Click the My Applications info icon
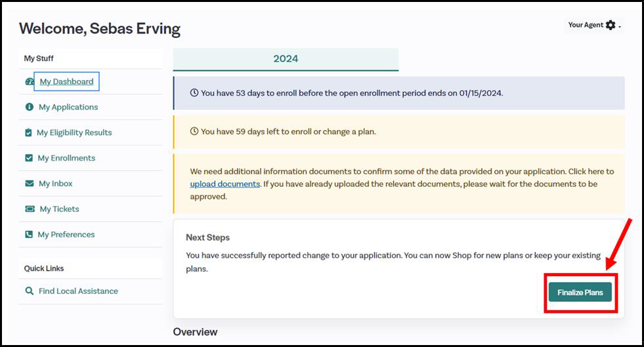This screenshot has height=347, width=644. pyautogui.click(x=29, y=107)
